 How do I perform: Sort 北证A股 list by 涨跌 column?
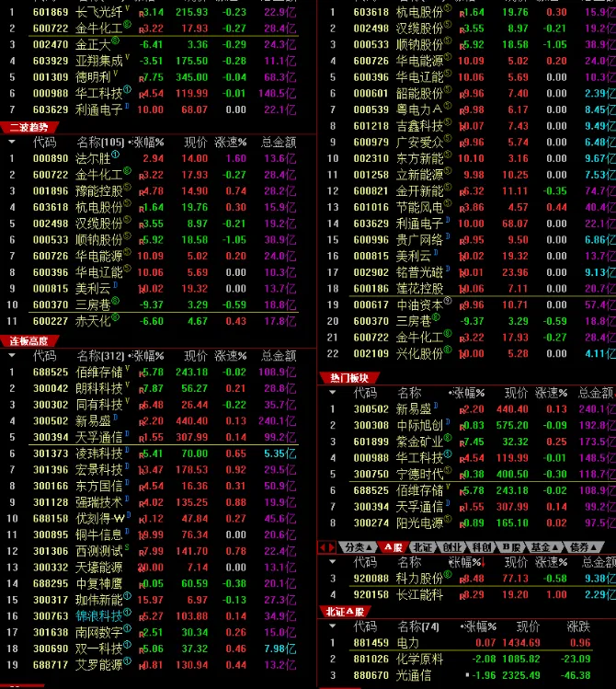[578, 626]
